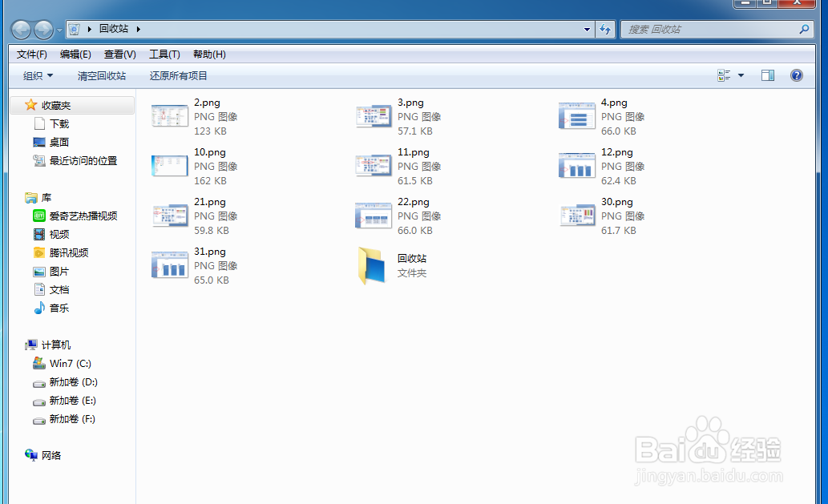Image resolution: width=828 pixels, height=504 pixels.
Task: Refresh the folder with the refresh button
Action: [x=605, y=30]
